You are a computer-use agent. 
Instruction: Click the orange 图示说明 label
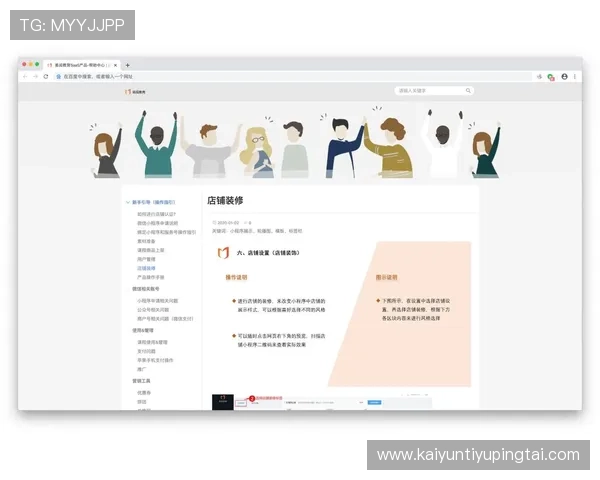(x=386, y=277)
